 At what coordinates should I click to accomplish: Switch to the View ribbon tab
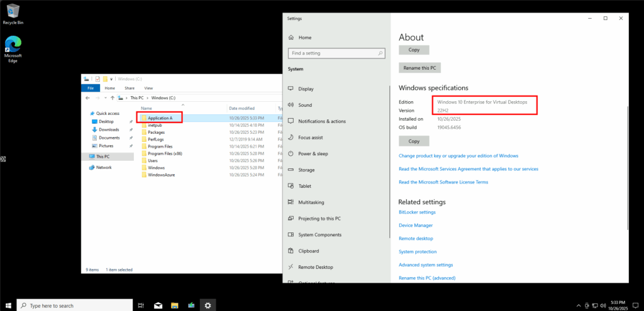click(x=148, y=89)
